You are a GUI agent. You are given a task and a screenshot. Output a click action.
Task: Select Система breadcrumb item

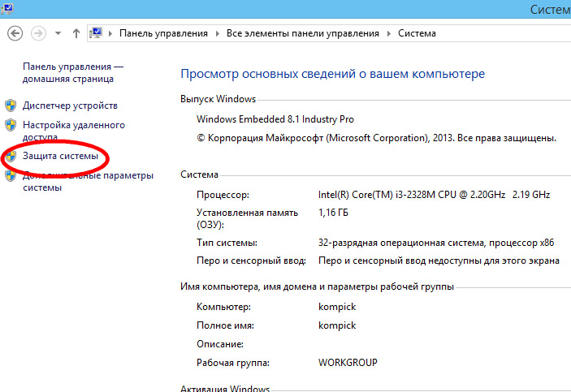(417, 33)
